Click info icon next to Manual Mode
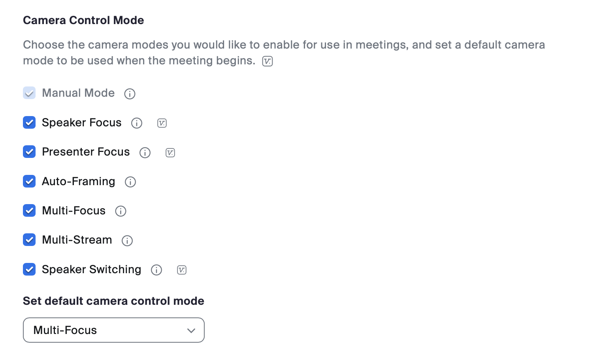Image resolution: width=599 pixels, height=364 pixels. click(x=130, y=94)
